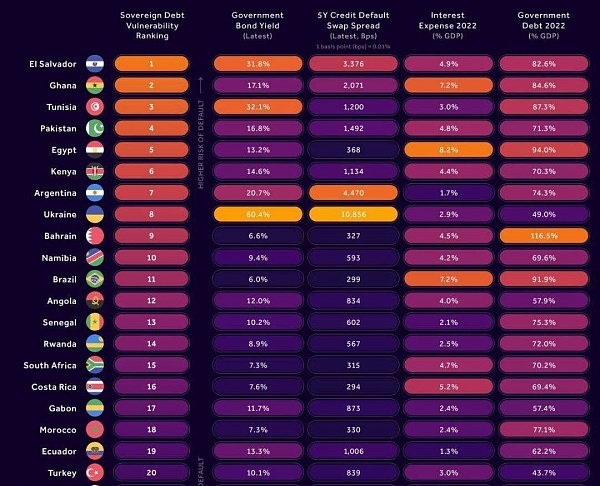Click the Costa Rica country label
Image resolution: width=600 pixels, height=486 pixels.
pos(54,387)
